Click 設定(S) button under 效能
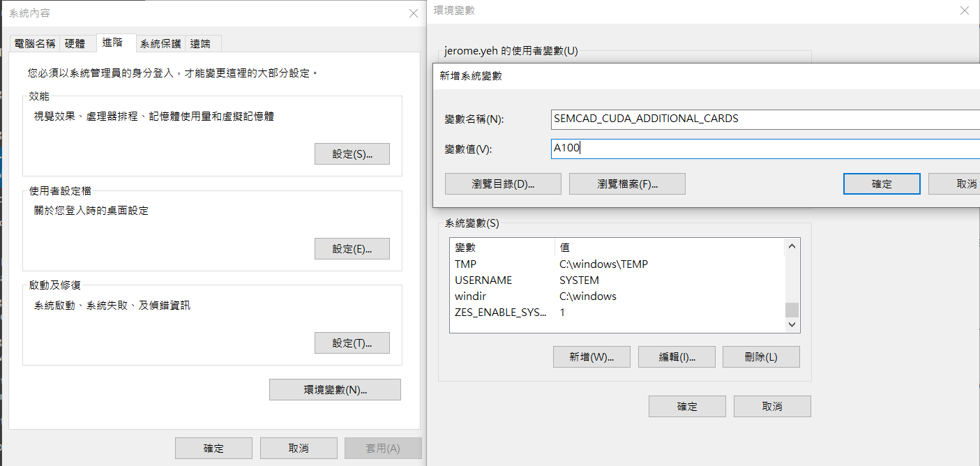 [352, 154]
